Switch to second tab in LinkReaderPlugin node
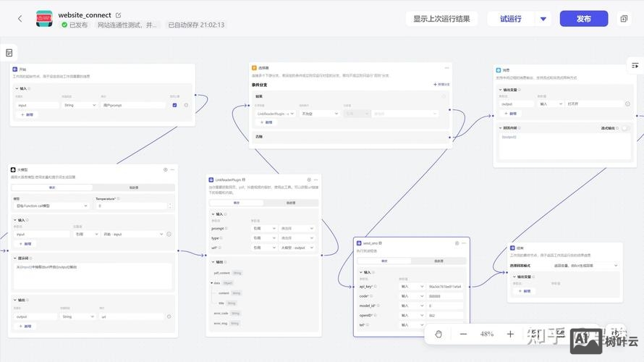Viewport: 644px width, 362px height. [291, 203]
